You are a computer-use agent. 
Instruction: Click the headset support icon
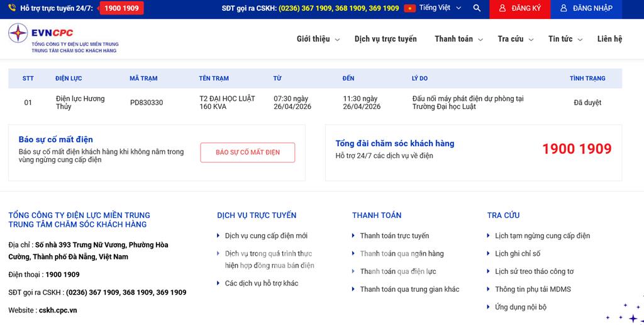13,8
